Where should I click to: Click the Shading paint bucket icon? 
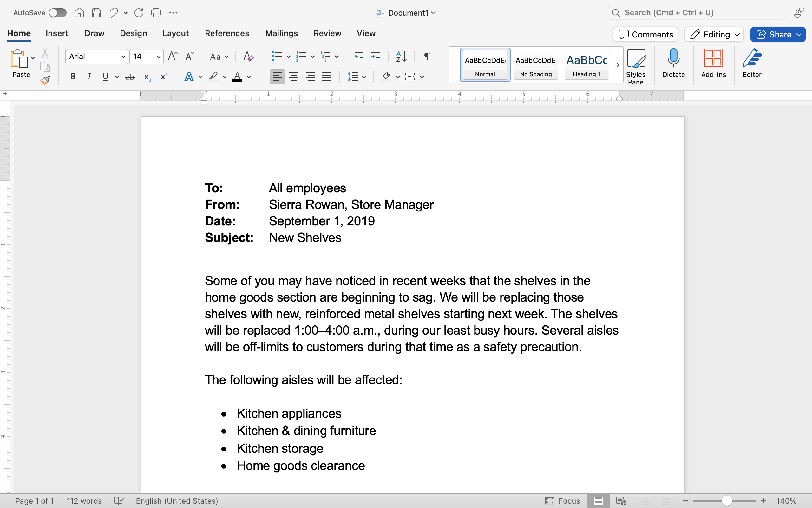[386, 76]
